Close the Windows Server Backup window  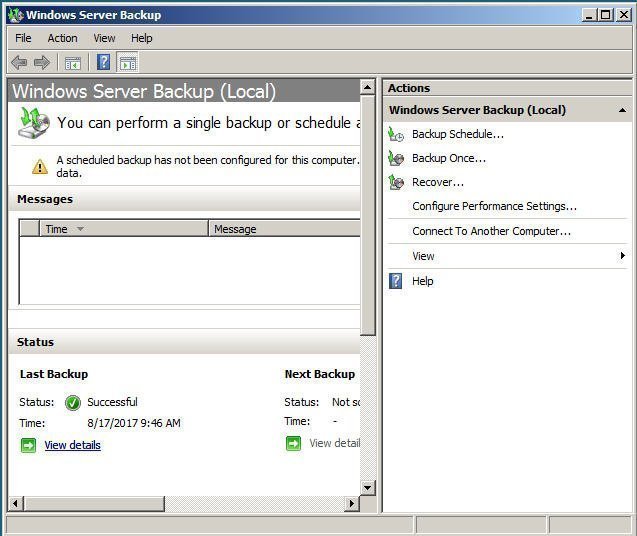pyautogui.click(x=623, y=15)
